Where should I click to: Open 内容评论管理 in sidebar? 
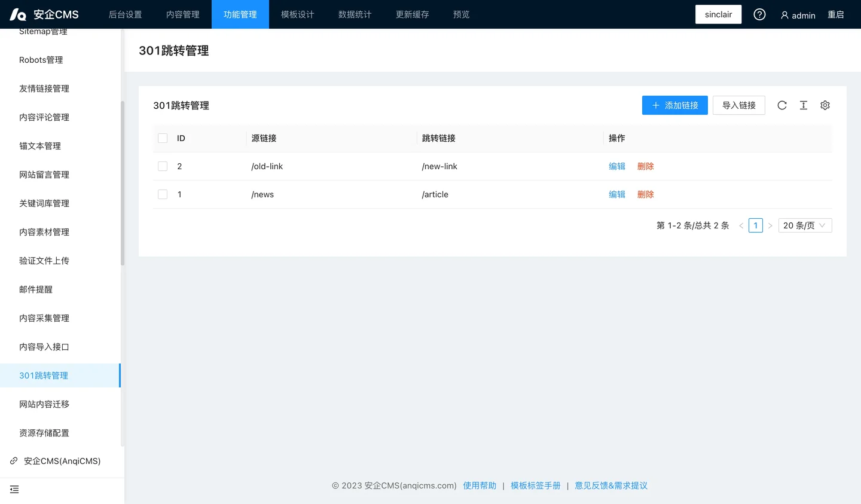[x=60, y=117]
